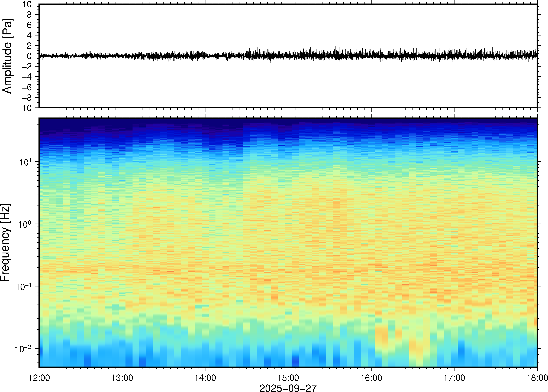This screenshot has width=548, height=392.
Task: Click the 14:00 time axis label
Action: 205,378
